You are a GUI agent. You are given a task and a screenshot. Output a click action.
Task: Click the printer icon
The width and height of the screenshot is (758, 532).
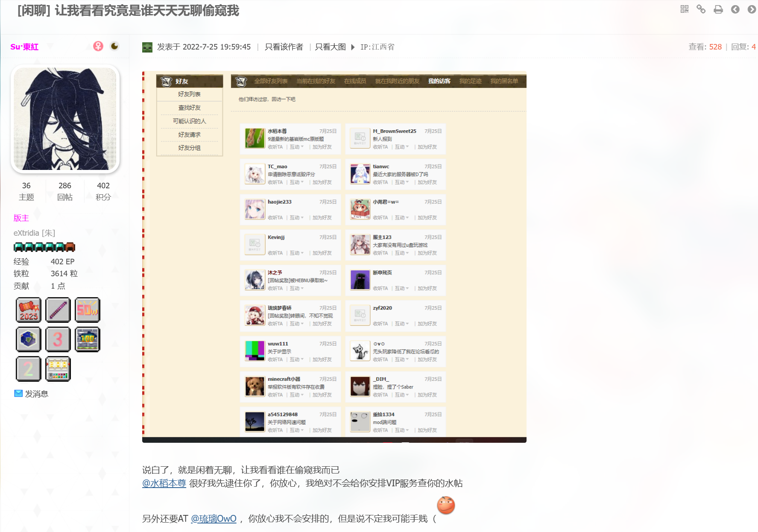(x=718, y=9)
